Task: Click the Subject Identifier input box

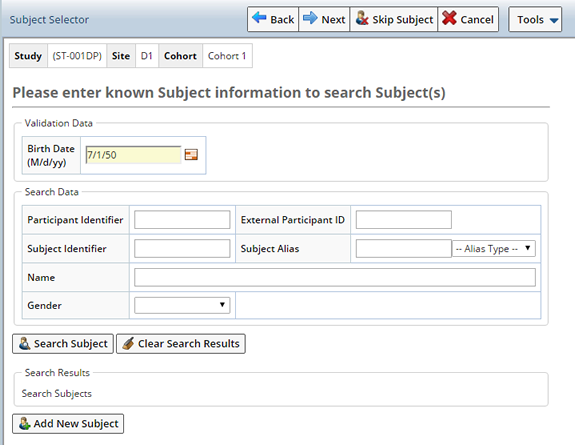Action: pyautogui.click(x=182, y=248)
